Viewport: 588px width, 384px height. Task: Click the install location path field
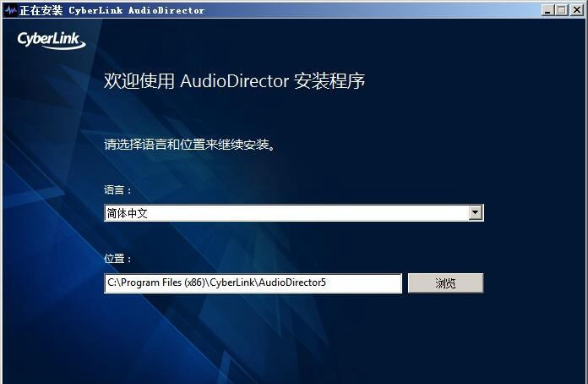(x=253, y=283)
